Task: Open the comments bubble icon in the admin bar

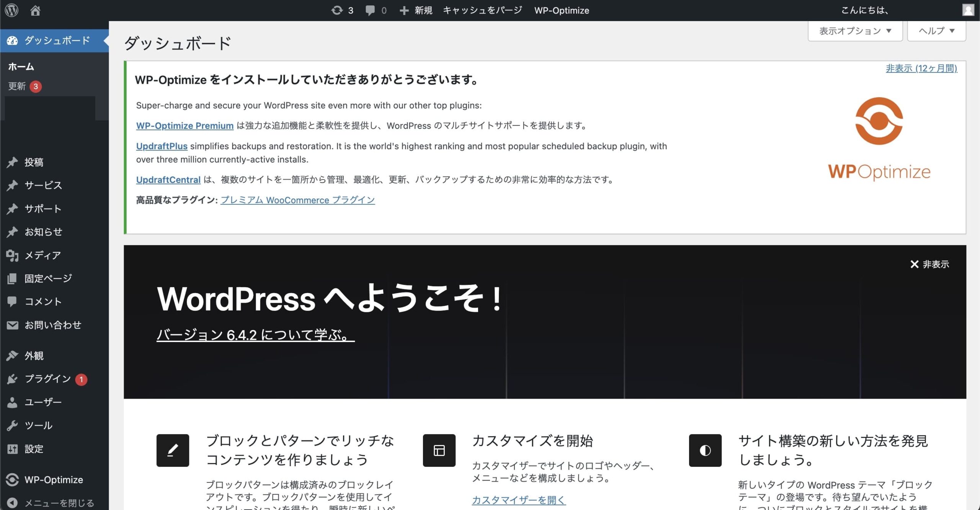Action: [370, 10]
